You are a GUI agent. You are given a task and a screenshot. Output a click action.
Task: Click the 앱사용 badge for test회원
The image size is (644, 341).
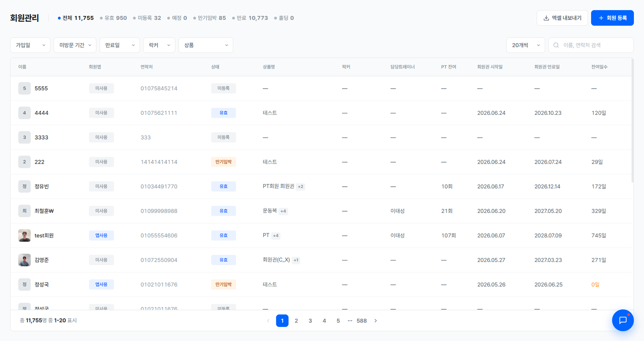click(x=101, y=235)
